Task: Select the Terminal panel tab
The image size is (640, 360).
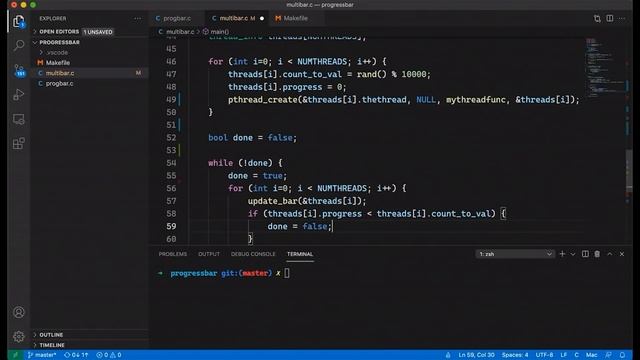Action: point(300,254)
